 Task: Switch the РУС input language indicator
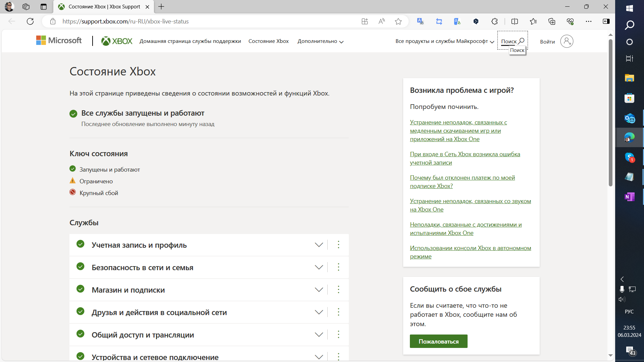[629, 311]
